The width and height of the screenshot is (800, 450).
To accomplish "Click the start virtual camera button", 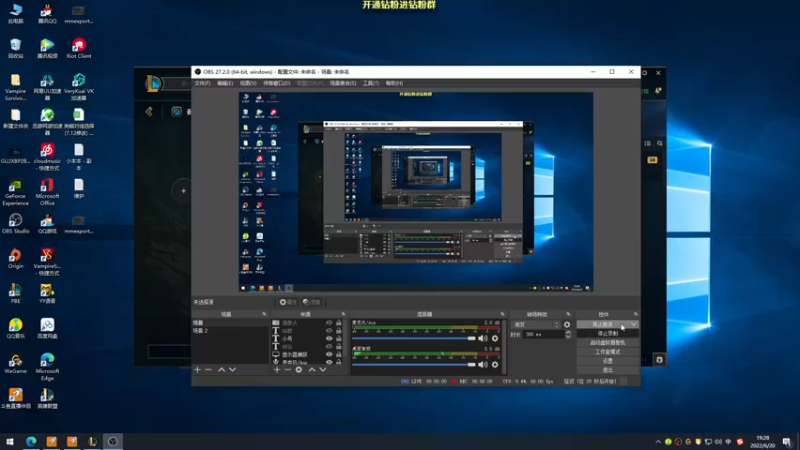I will pyautogui.click(x=608, y=343).
